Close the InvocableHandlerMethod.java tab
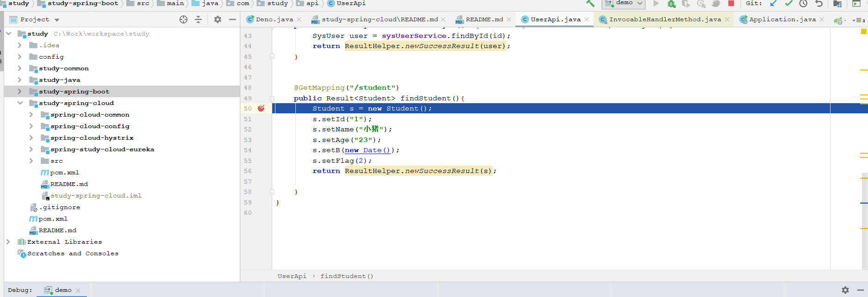 [x=727, y=19]
